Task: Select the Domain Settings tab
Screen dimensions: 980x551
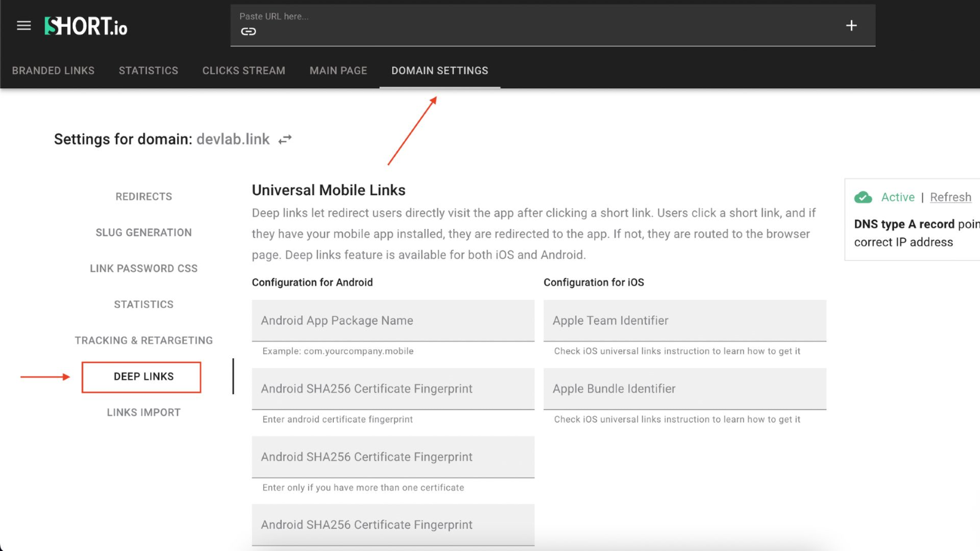Action: point(440,70)
